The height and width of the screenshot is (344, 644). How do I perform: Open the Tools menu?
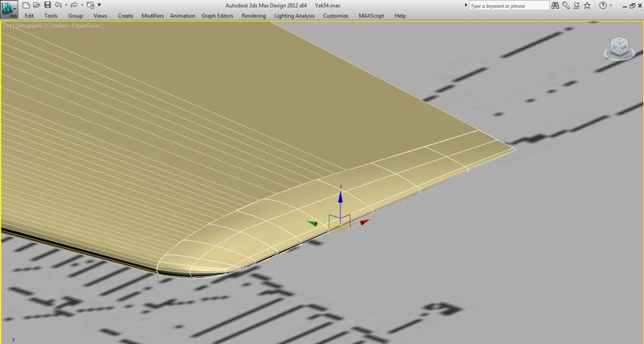51,15
